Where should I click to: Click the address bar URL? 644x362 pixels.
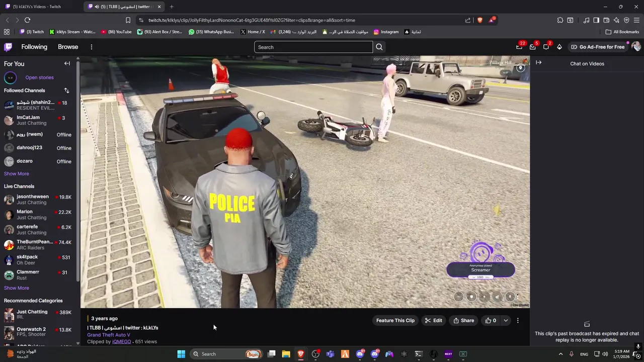(252, 20)
